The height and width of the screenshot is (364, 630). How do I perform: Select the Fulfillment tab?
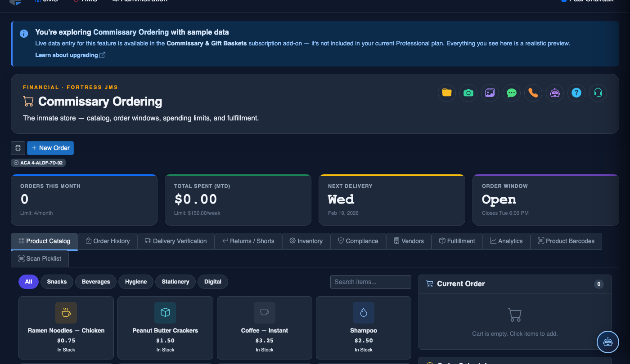pyautogui.click(x=457, y=241)
